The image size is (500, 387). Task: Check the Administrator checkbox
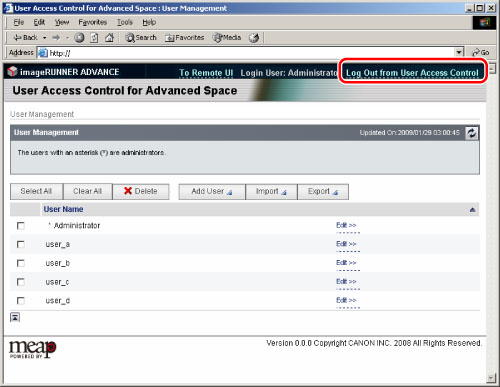(x=21, y=226)
